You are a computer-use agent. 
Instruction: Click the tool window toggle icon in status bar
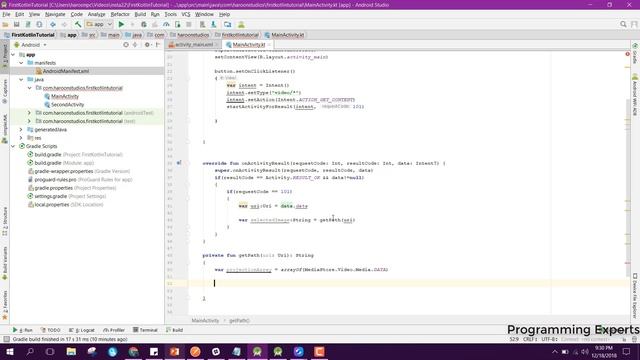click(x=6, y=339)
